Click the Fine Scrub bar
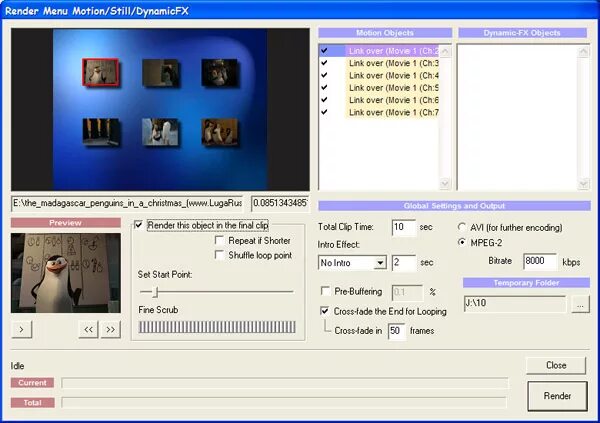This screenshot has width=600, height=423. 217,327
